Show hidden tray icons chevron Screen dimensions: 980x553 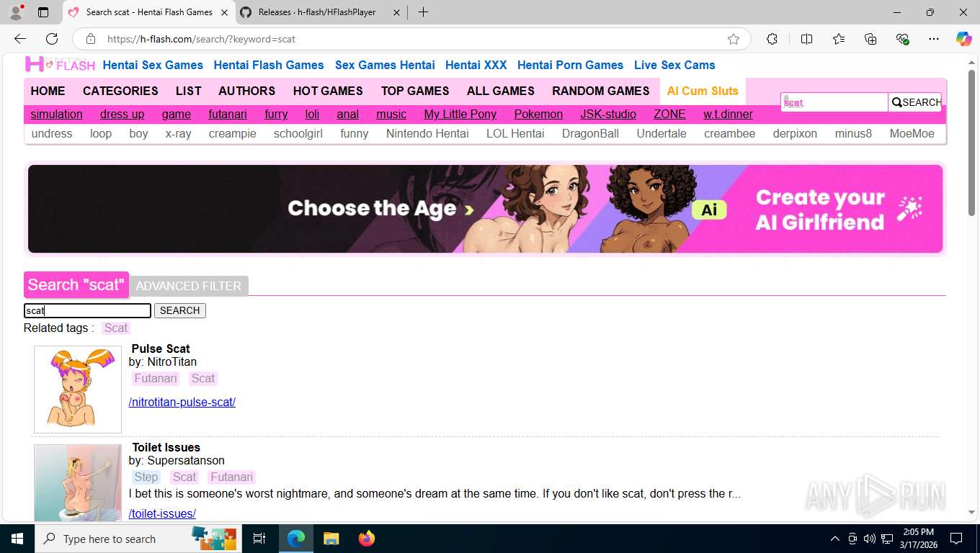pos(834,539)
